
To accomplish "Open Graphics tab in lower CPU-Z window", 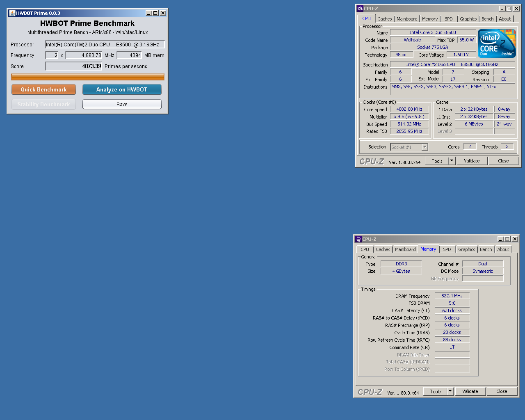I will pos(467,249).
